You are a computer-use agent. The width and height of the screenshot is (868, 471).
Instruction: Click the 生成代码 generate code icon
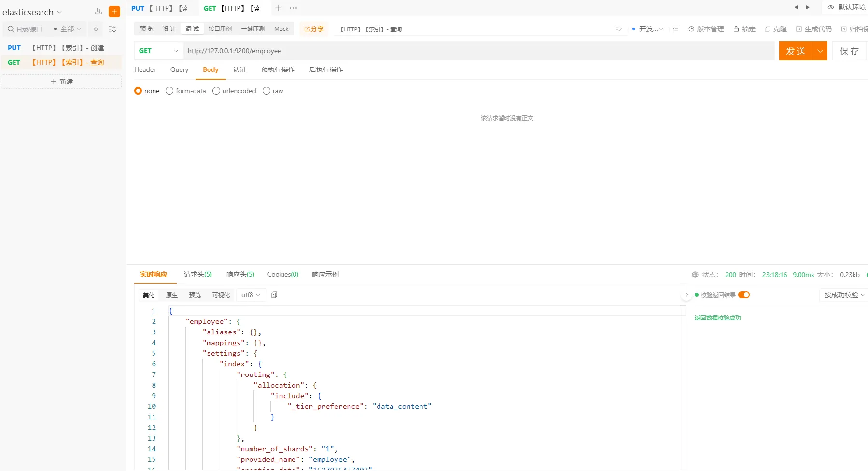point(799,29)
